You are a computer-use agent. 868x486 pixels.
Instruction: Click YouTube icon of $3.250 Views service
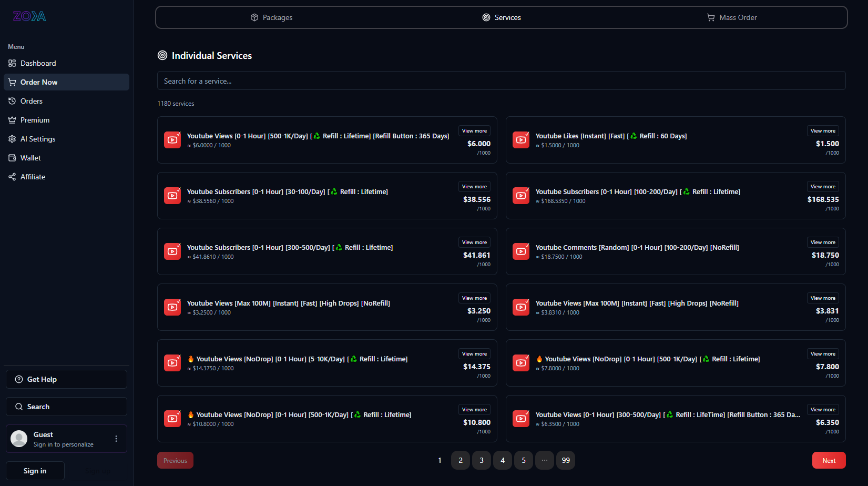172,307
